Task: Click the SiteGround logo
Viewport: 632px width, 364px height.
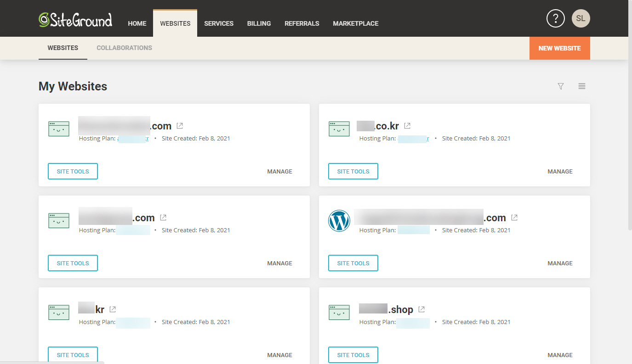Action: pos(75,20)
